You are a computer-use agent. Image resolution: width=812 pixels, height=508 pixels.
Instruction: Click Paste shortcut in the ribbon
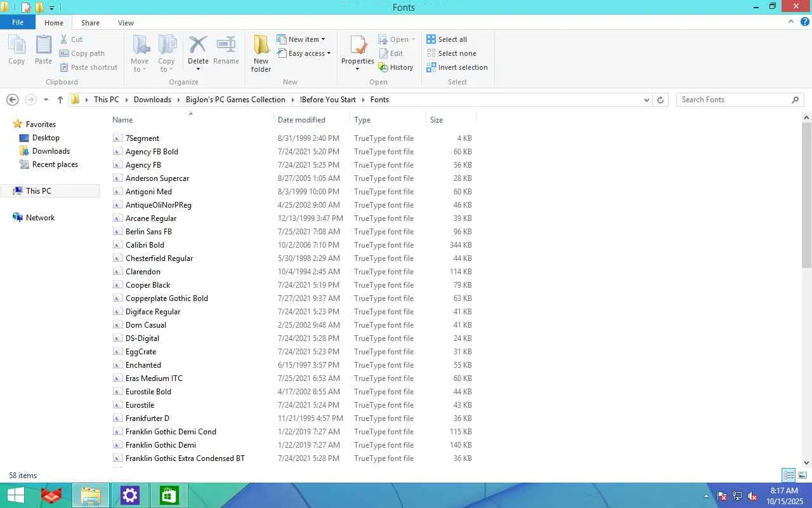click(x=88, y=67)
